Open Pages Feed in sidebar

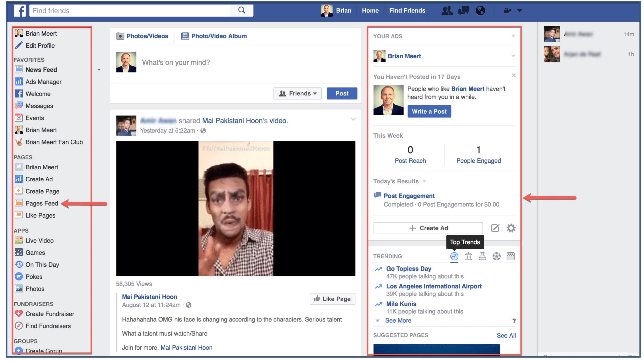[36, 203]
